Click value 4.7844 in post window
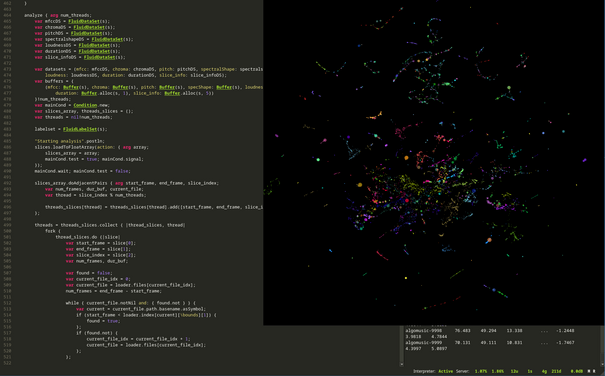This screenshot has height=376, width=605. pyautogui.click(x=439, y=337)
